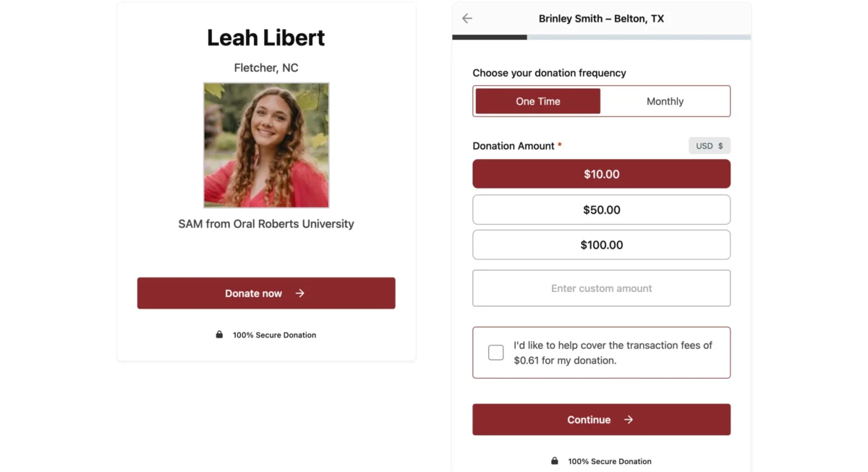868x472 pixels.
Task: Choose the $50.00 donation amount
Action: tap(601, 210)
